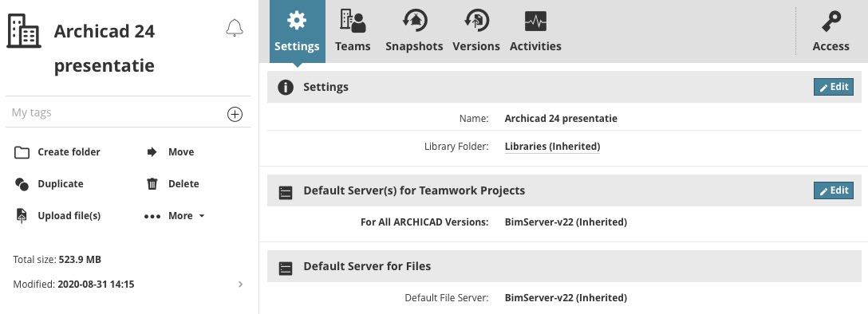Open the Libraries (Inherited) link
868x314 pixels.
tap(552, 147)
